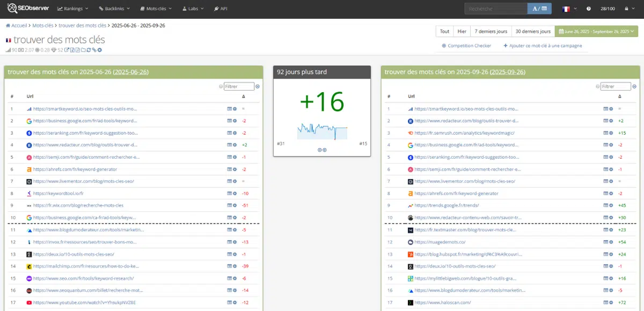Open the gear icon for the ahrefs.com row in left table
The height and width of the screenshot is (311, 644).
235,169
